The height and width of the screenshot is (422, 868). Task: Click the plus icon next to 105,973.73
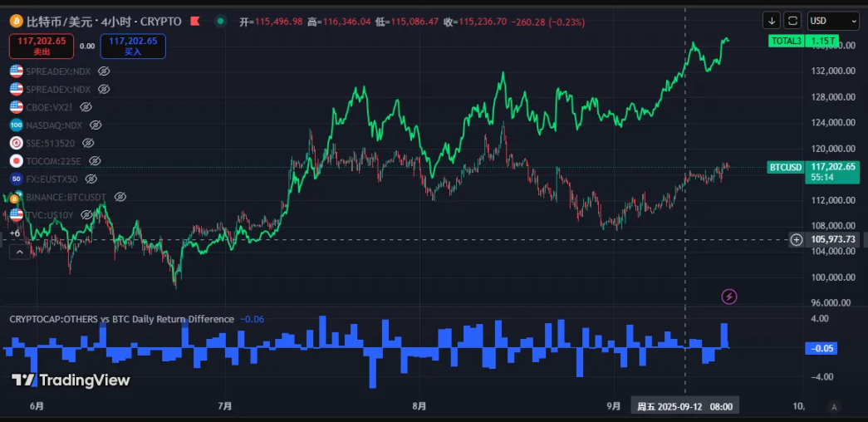[797, 240]
